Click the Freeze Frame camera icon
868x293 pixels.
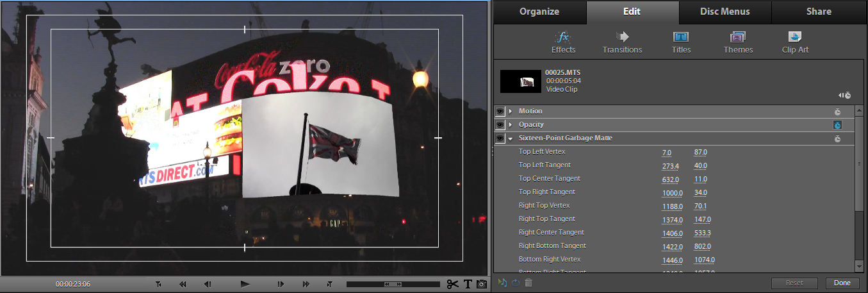[x=482, y=284]
